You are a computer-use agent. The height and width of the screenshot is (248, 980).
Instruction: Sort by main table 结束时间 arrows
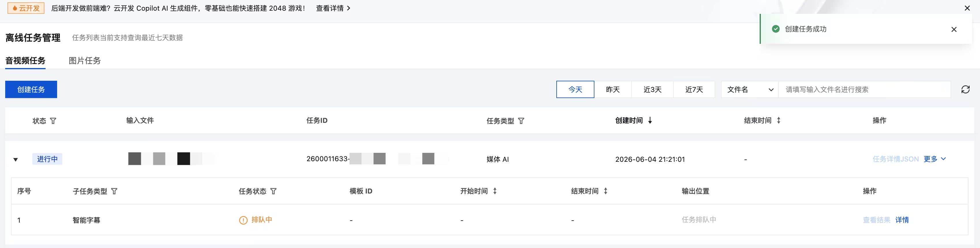coord(779,120)
